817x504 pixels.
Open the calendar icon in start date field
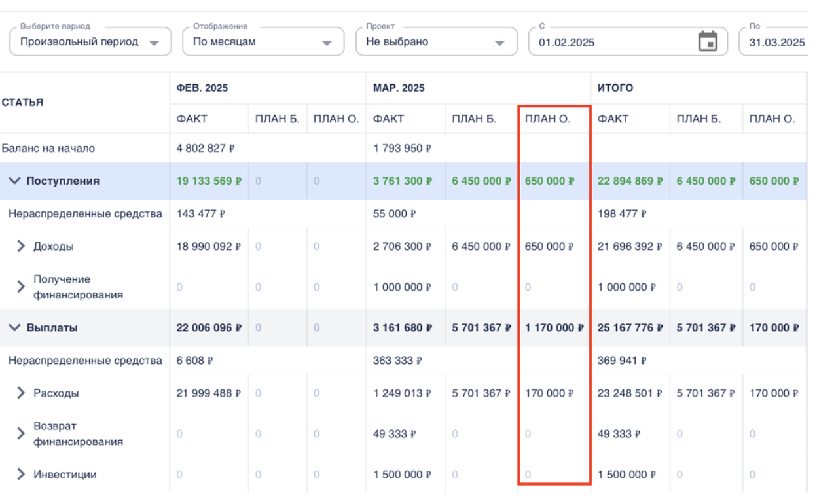click(x=708, y=42)
